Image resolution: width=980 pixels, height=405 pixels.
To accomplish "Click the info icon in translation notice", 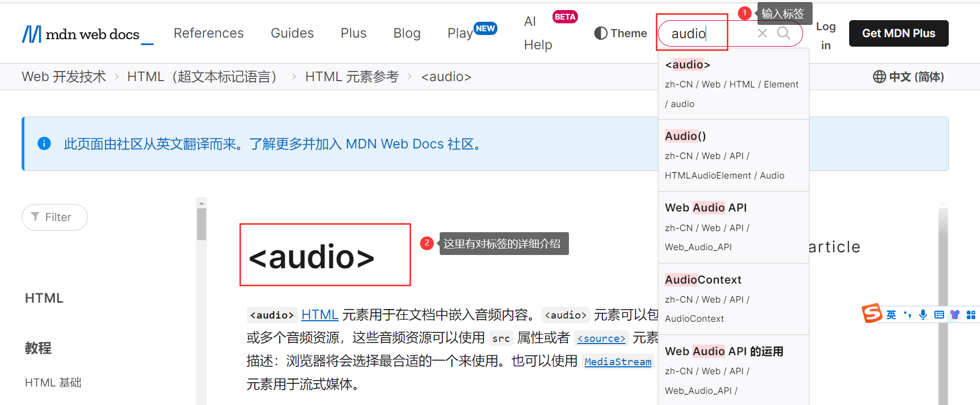I will [44, 144].
